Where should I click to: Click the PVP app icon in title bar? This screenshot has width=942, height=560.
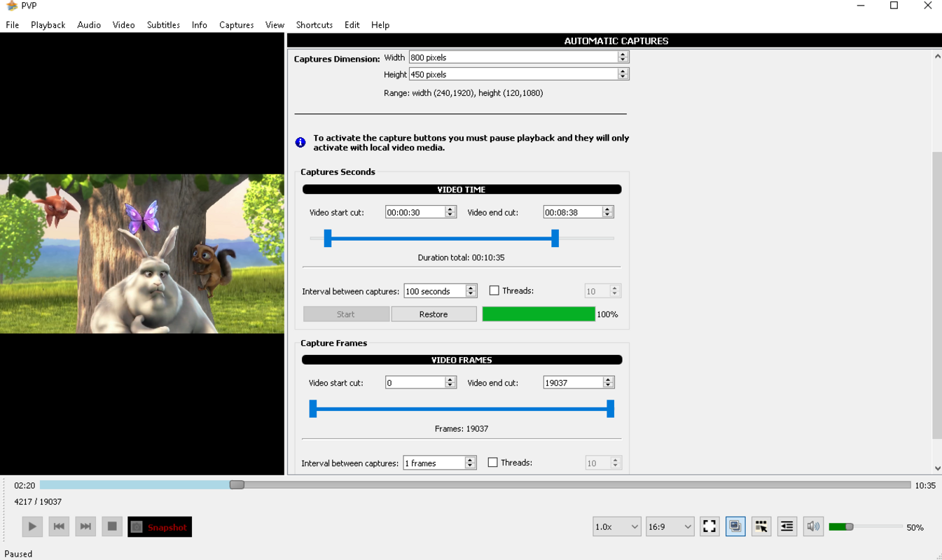coord(11,6)
